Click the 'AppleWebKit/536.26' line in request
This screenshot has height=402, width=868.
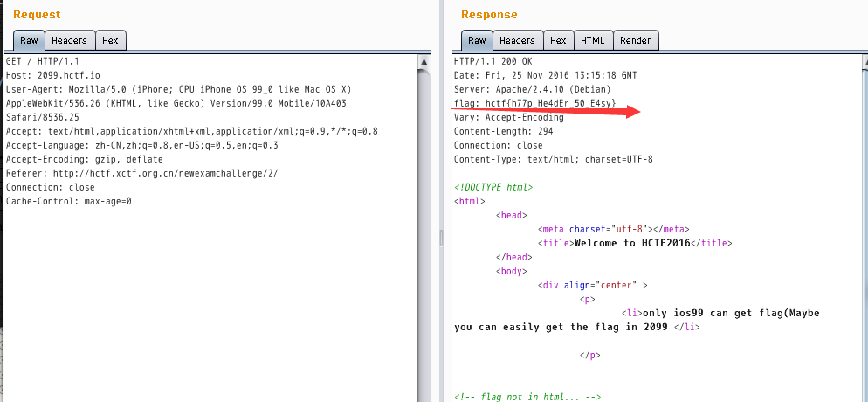click(x=176, y=103)
